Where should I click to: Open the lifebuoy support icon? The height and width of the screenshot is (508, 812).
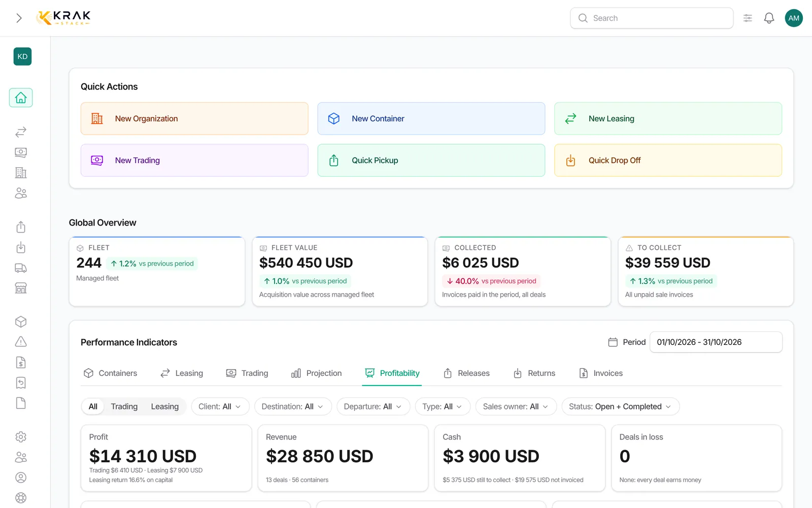coord(21,498)
